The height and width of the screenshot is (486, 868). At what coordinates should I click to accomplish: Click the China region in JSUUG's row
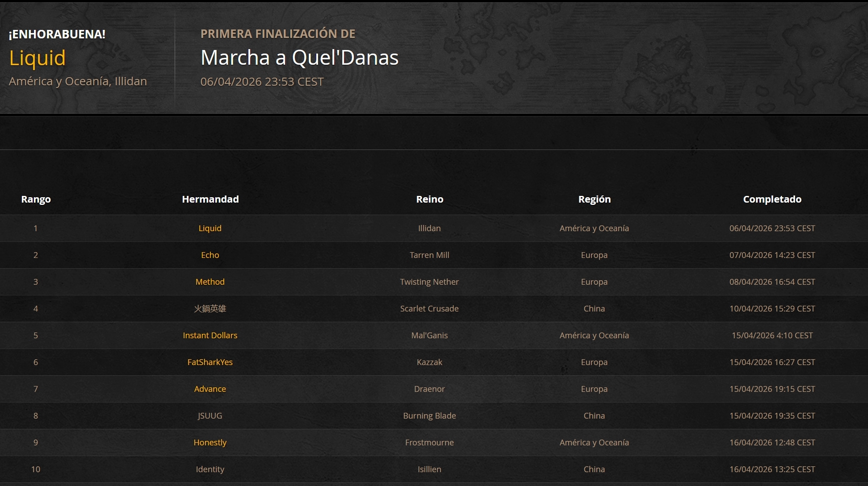pos(594,416)
